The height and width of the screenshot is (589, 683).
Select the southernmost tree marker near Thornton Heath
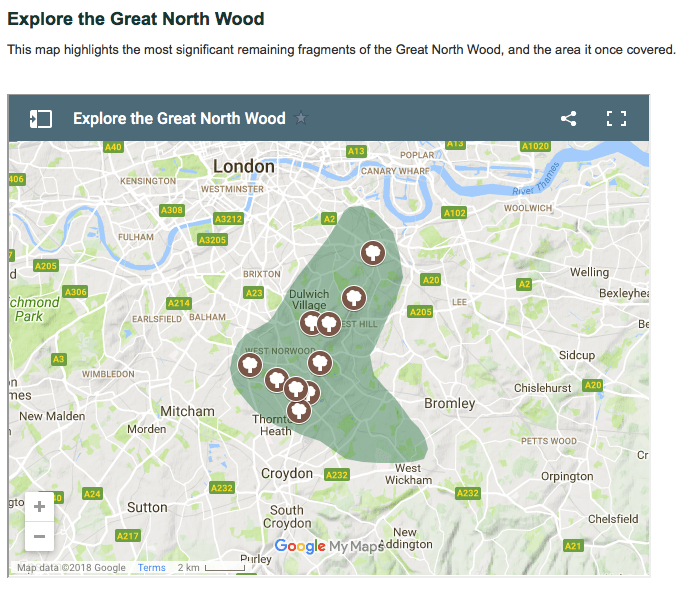(298, 410)
